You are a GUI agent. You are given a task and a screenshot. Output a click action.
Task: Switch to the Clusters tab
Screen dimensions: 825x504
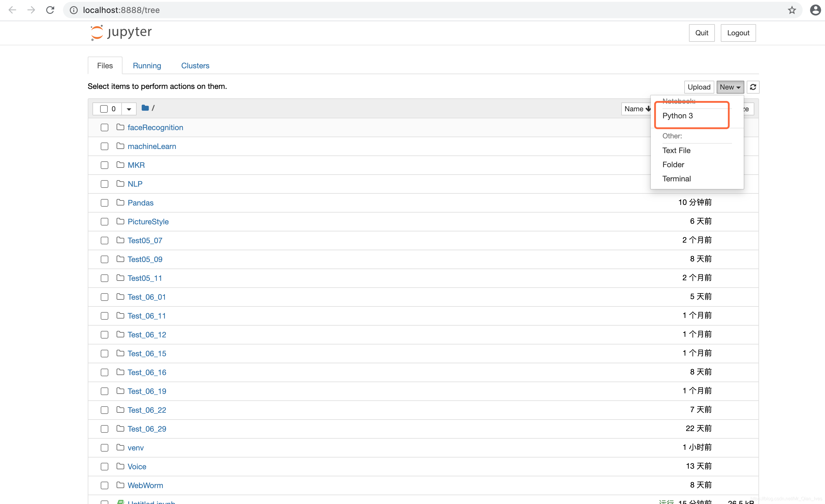195,65
